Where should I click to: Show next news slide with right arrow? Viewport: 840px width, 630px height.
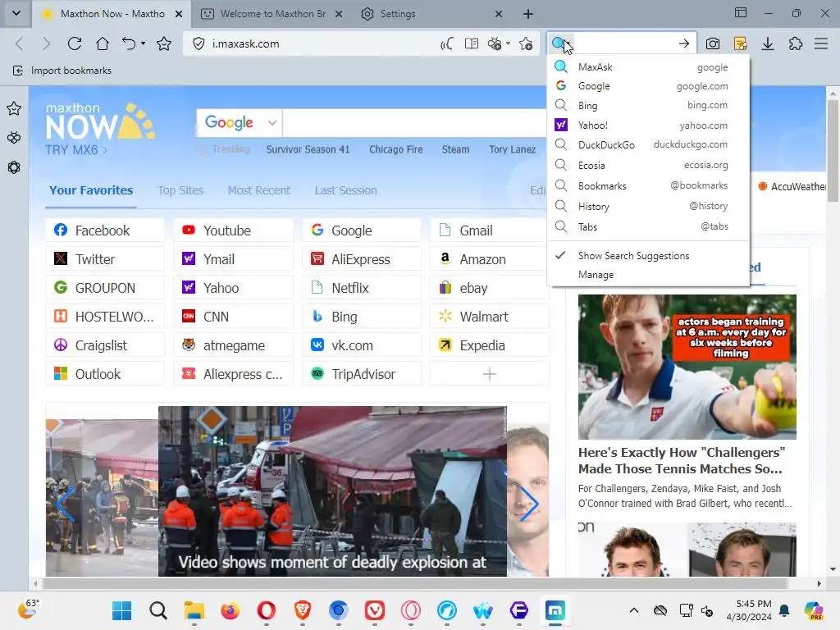click(x=529, y=504)
